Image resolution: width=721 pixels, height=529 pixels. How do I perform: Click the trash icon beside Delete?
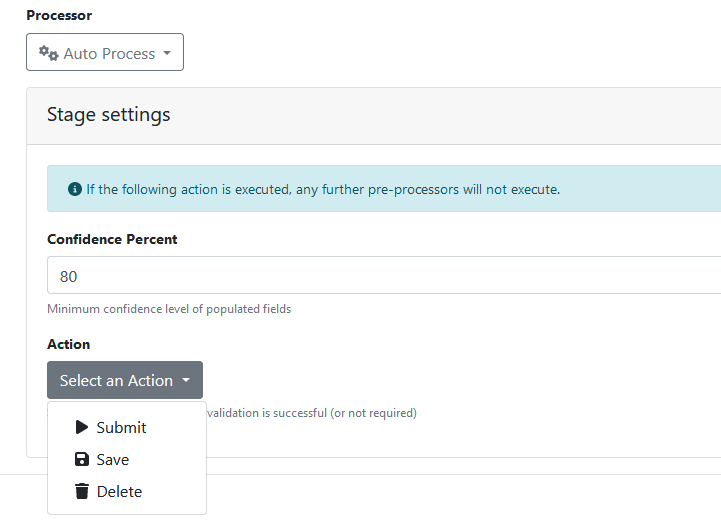click(x=82, y=491)
